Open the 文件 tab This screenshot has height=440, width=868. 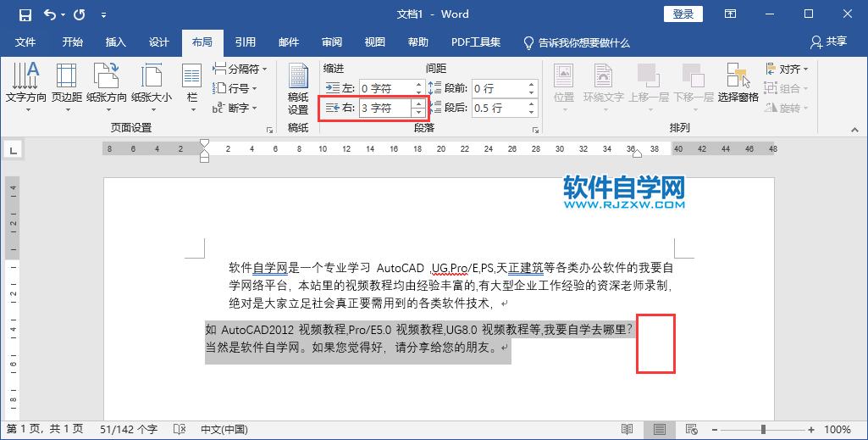coord(25,42)
